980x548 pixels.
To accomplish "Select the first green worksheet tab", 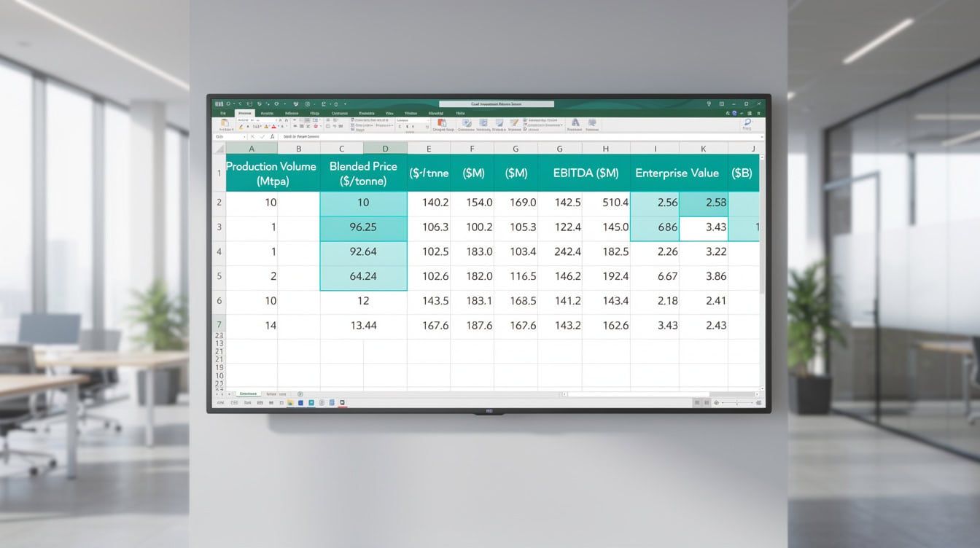I will coord(248,394).
